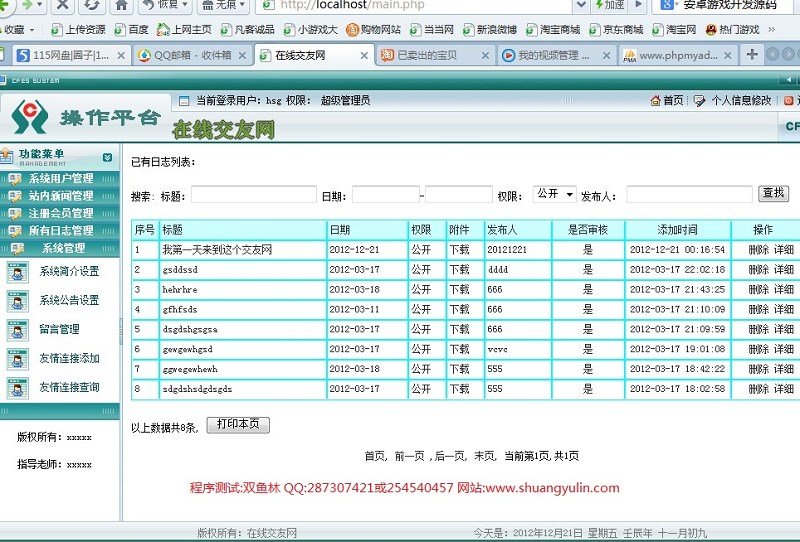Click the 热门游戏 bookmark
This screenshot has height=542, width=800.
[x=733, y=30]
